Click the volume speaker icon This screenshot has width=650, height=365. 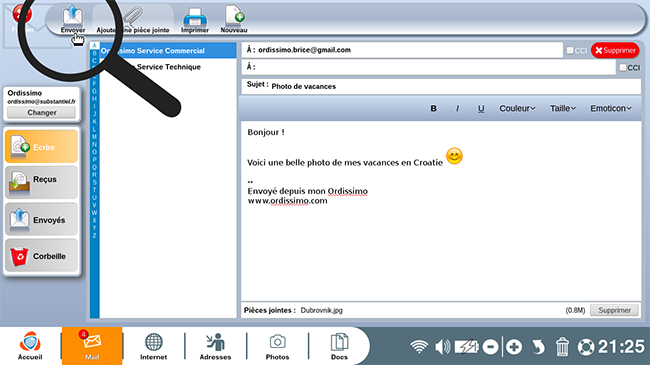coord(443,346)
